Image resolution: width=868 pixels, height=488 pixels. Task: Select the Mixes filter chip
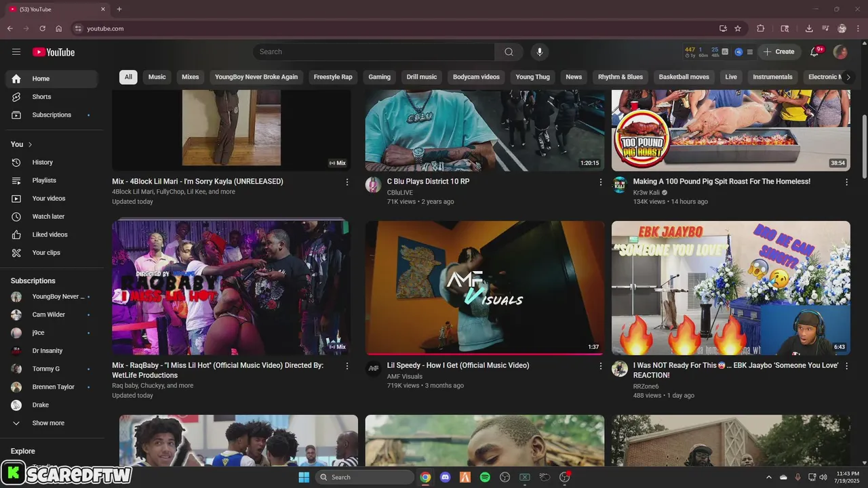click(191, 77)
